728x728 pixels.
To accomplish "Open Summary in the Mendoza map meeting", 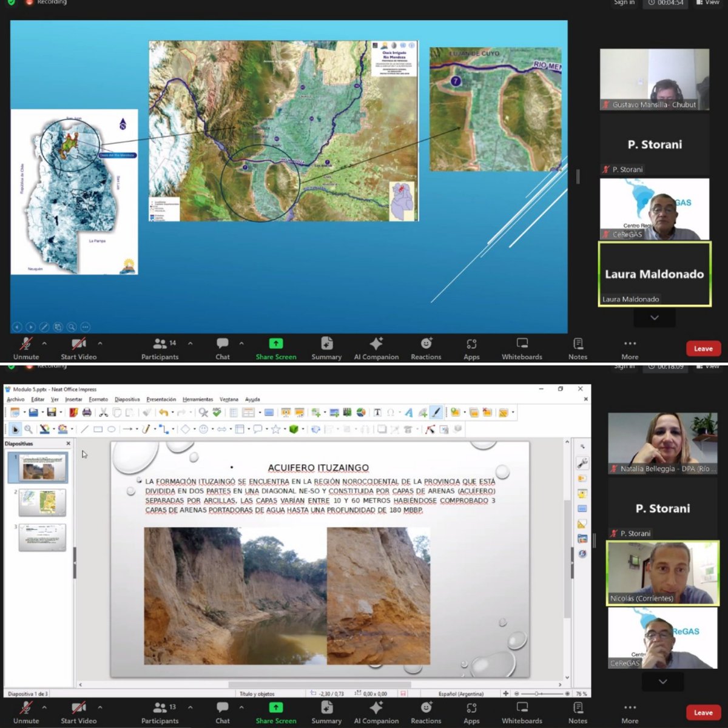I will pyautogui.click(x=326, y=348).
